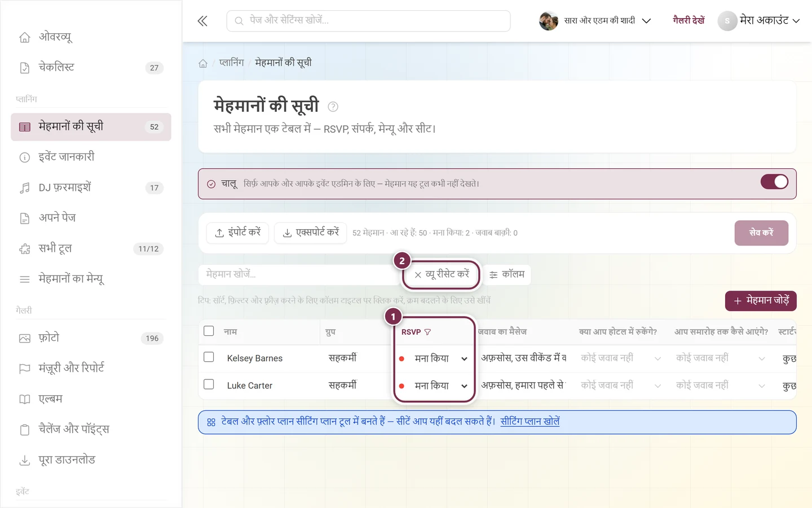Click the सभी टूल puzzle icon
The height and width of the screenshot is (508, 812).
[25, 249]
